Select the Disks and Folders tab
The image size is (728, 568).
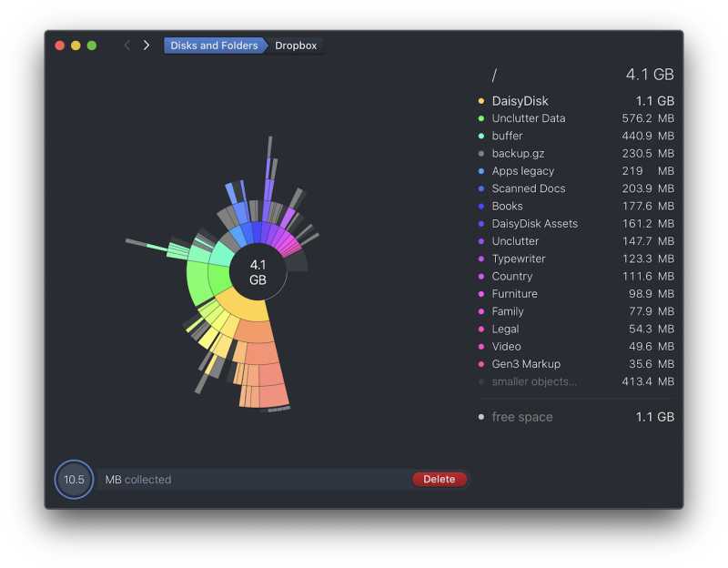[215, 45]
